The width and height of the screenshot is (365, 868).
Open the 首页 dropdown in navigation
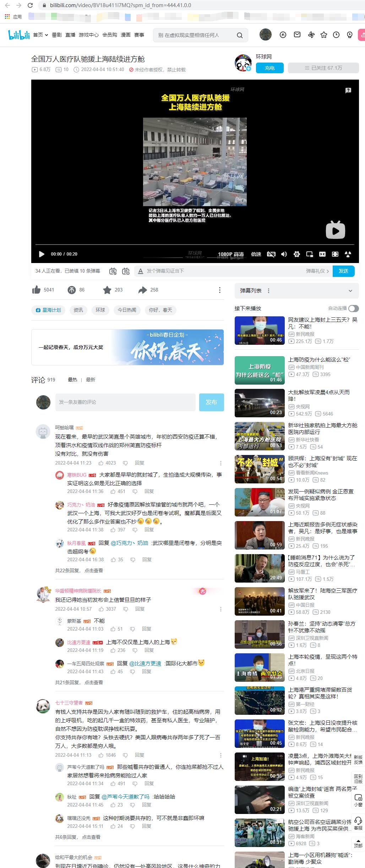(40, 35)
